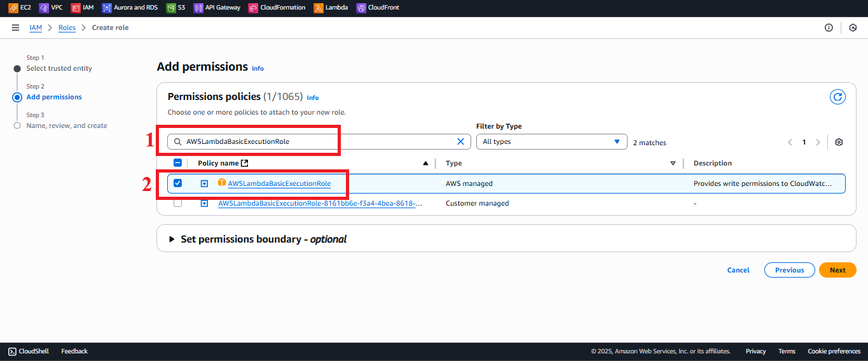Click the Policy name column header
The width and height of the screenshot is (868, 361).
[218, 164]
